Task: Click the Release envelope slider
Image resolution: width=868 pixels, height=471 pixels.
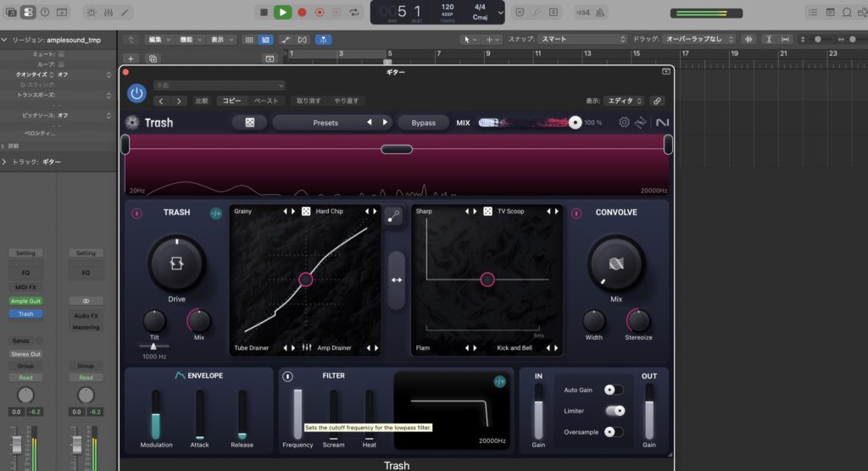Action: [x=242, y=415]
